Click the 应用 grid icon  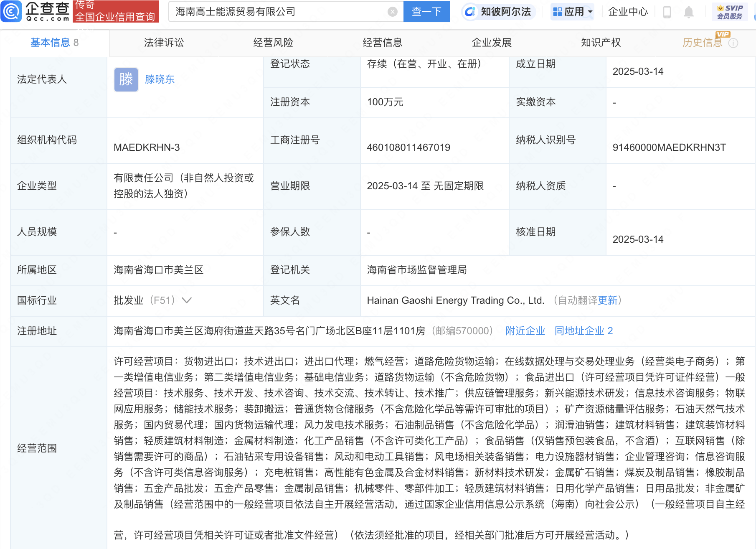pyautogui.click(x=557, y=12)
